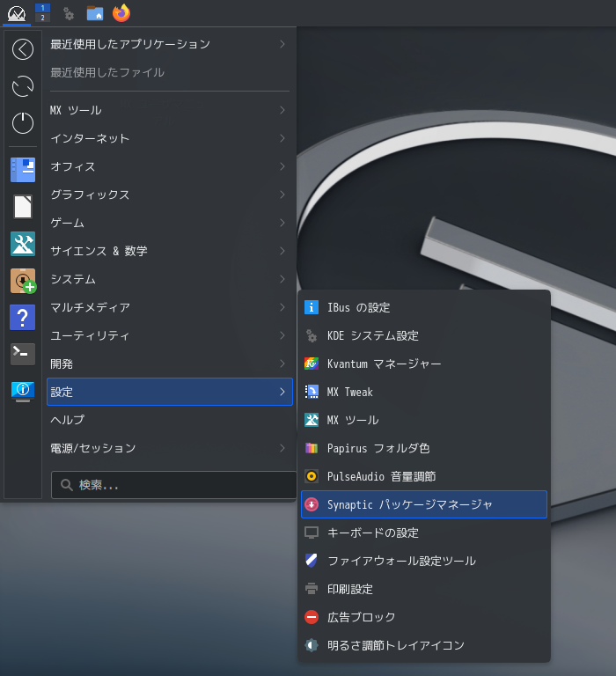Click the restart circular arrows icon
616x676 pixels.
click(23, 86)
